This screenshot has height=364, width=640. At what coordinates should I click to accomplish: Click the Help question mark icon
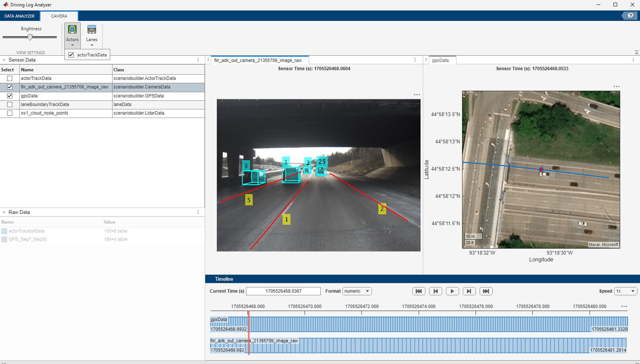[x=631, y=15]
